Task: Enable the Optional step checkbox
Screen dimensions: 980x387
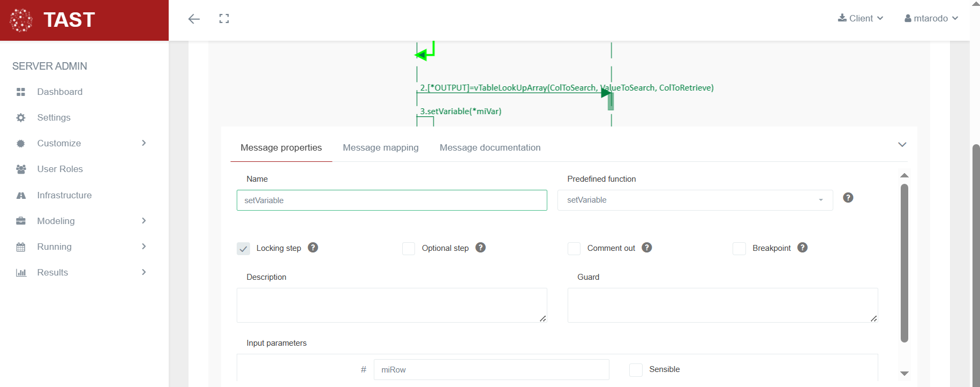Action: tap(409, 249)
